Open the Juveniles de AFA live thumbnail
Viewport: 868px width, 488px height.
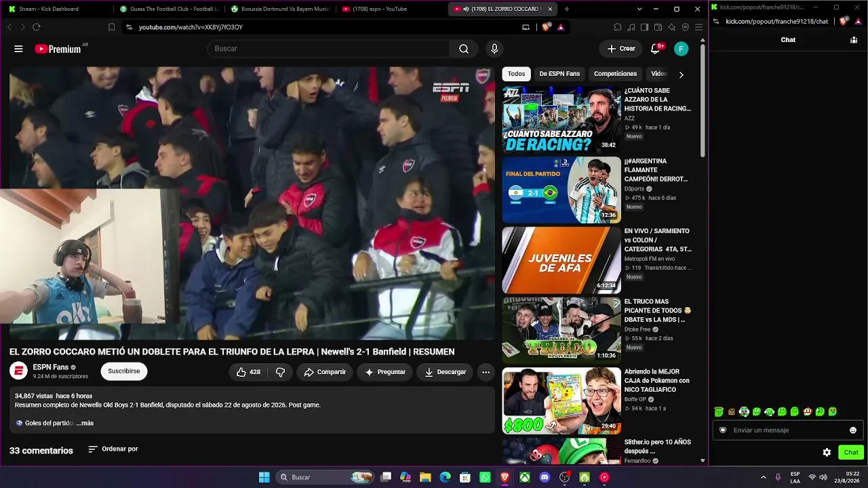click(561, 260)
